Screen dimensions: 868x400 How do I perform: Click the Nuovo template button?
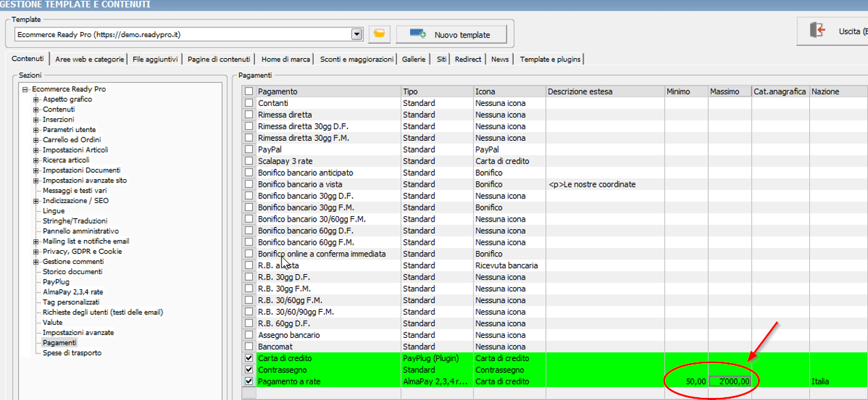452,34
